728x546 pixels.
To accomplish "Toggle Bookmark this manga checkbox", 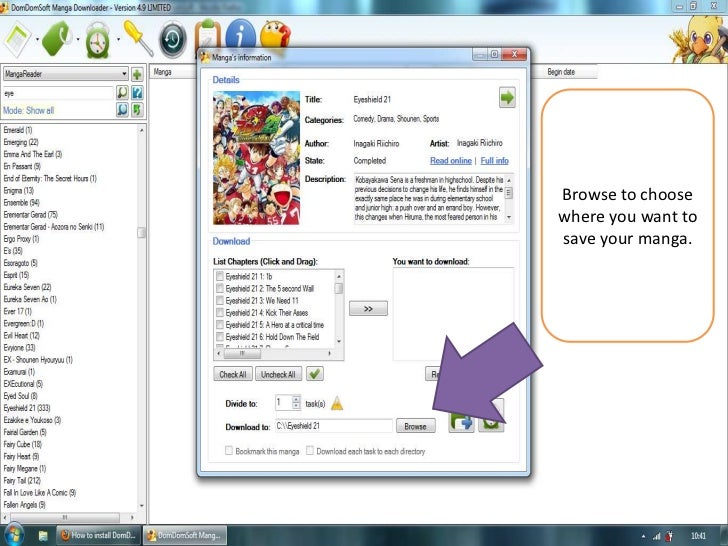I will (x=229, y=451).
